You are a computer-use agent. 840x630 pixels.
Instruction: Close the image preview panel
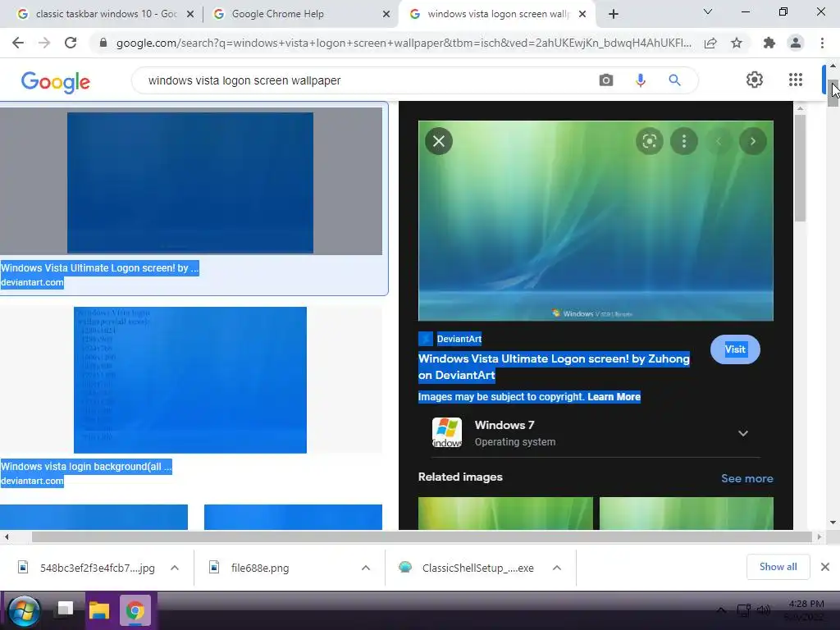[439, 141]
